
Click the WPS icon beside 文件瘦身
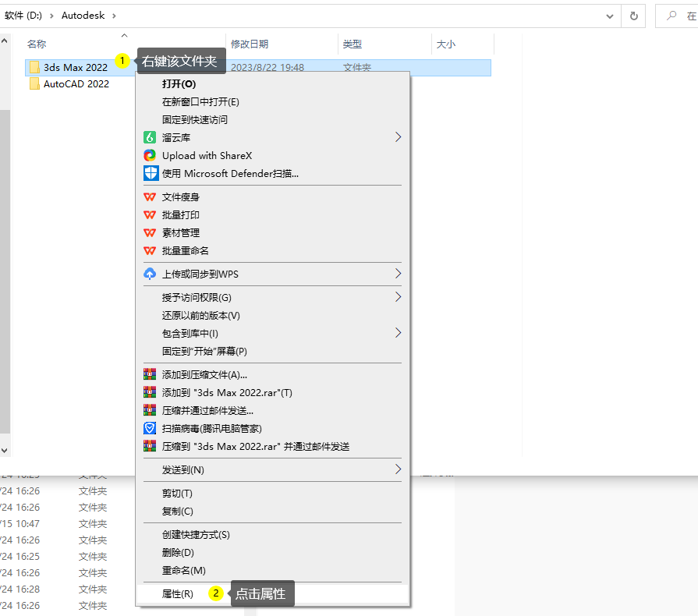click(150, 196)
